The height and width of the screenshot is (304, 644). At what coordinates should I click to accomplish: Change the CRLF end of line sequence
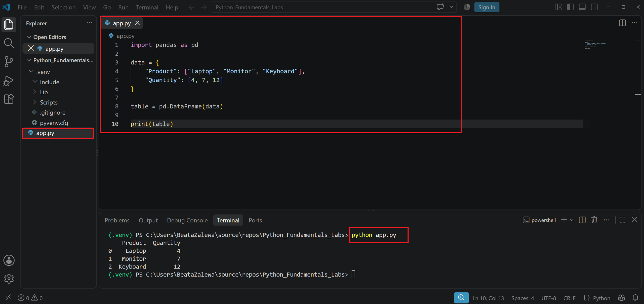[569, 298]
